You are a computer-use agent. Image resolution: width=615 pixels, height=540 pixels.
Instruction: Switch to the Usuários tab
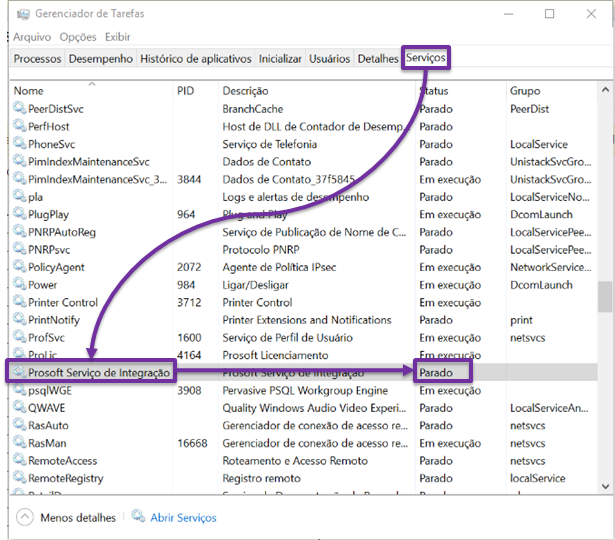click(329, 59)
